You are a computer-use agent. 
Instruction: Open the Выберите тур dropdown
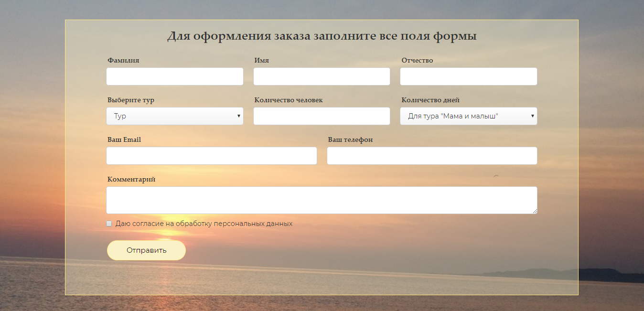175,116
